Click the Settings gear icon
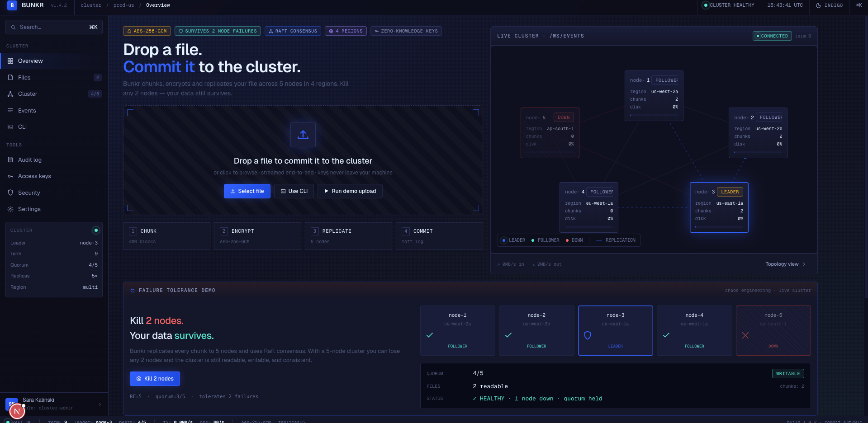Screen dimensions: 868x423 [x=10, y=209]
